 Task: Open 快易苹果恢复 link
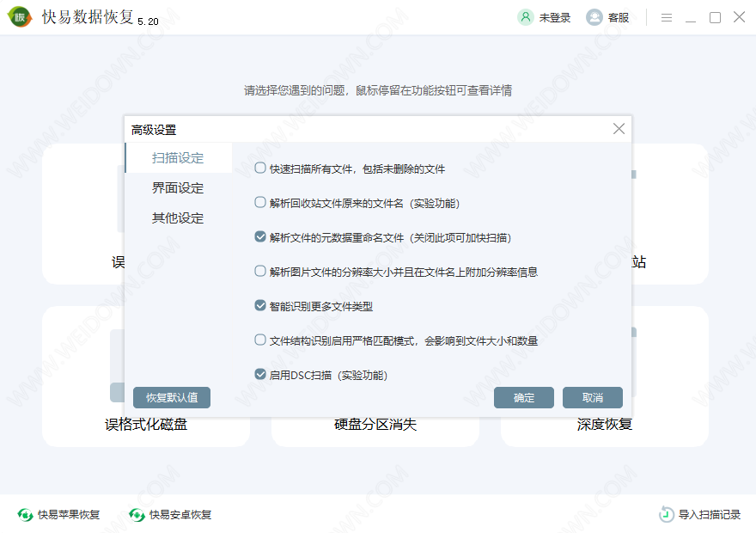tap(69, 515)
